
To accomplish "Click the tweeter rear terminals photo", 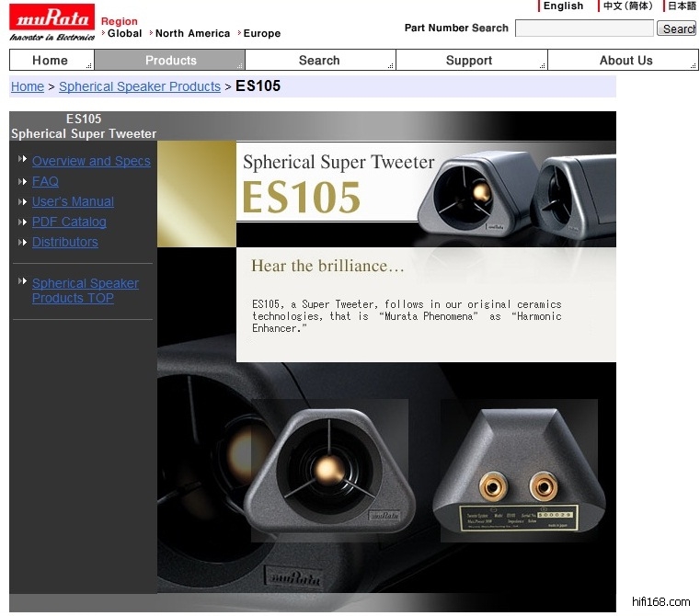I will [519, 472].
